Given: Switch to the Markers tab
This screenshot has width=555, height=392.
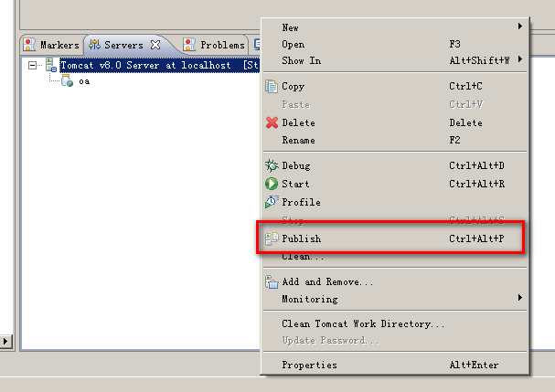Looking at the screenshot, I should point(51,45).
